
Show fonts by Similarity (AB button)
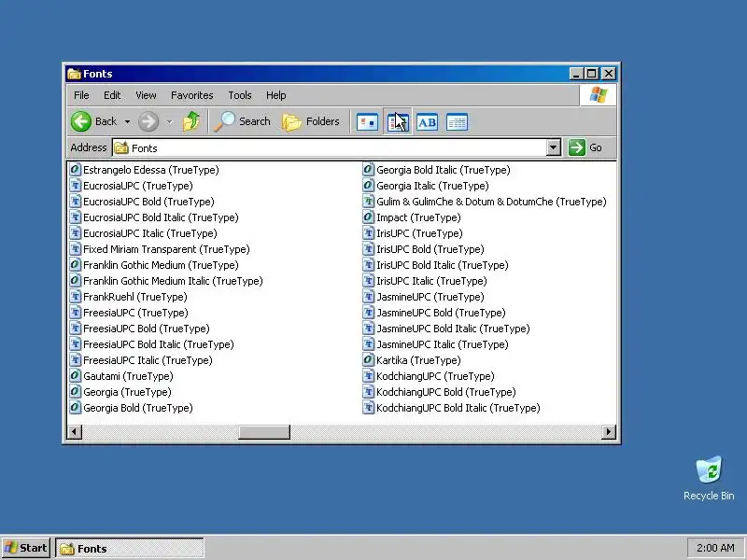(428, 122)
